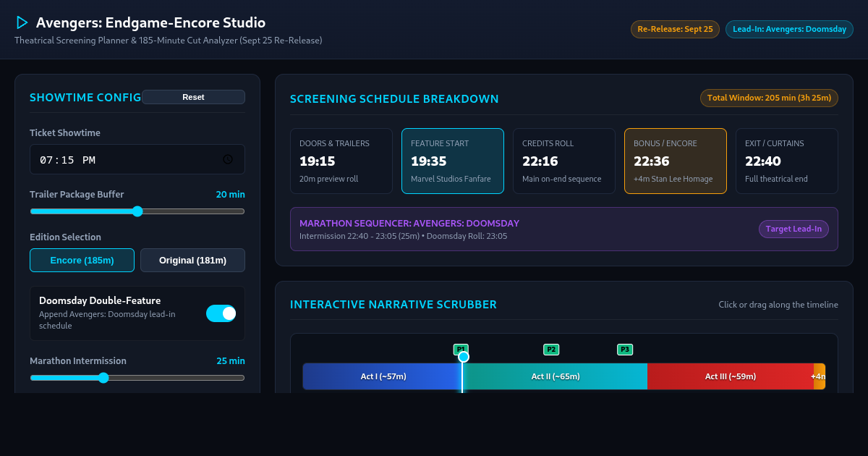The image size is (868, 456).
Task: Select the Bonus / Encore card
Action: 676,161
